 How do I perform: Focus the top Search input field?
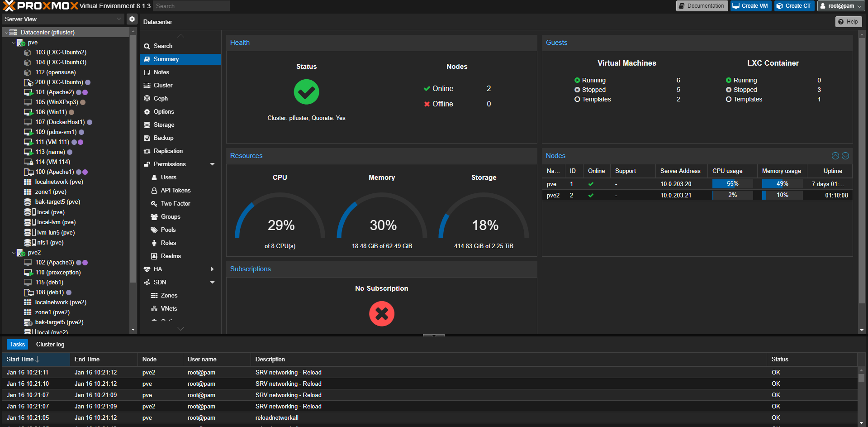point(191,6)
